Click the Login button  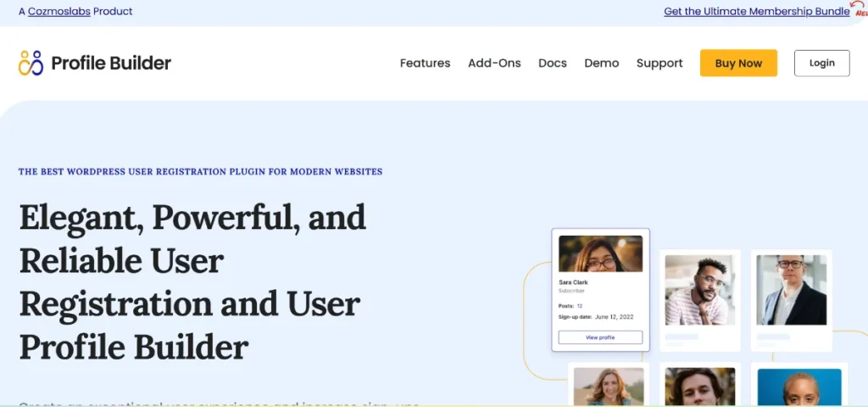[x=822, y=63]
